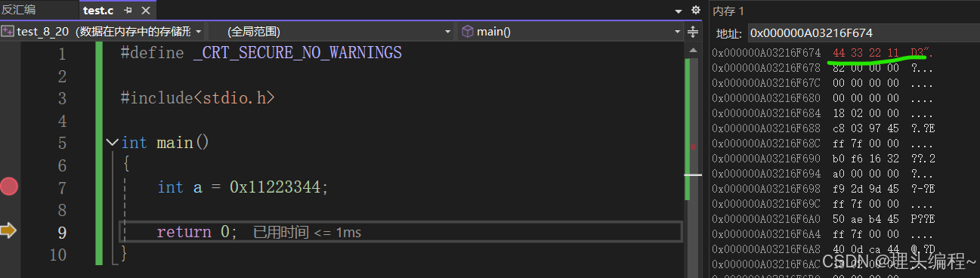Click the 地址 memory address field

[861, 33]
